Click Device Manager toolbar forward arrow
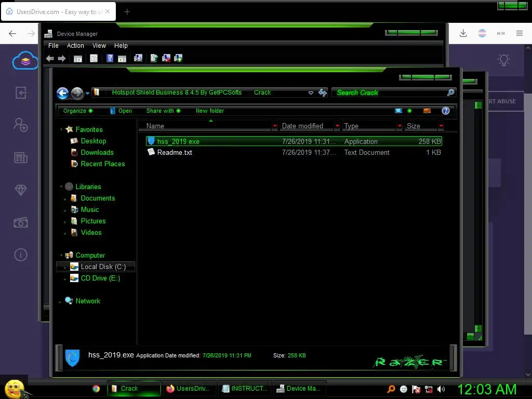 62,58
